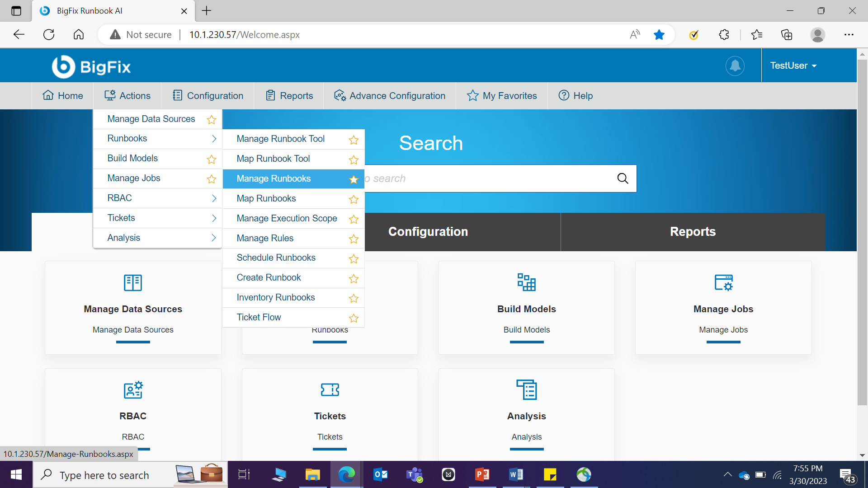
Task: Unfavorite Manage Runbooks via filled star
Action: pyautogui.click(x=354, y=179)
